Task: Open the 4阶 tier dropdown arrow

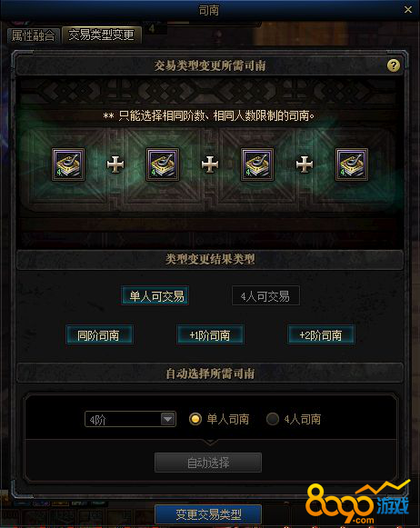Action: (x=168, y=419)
